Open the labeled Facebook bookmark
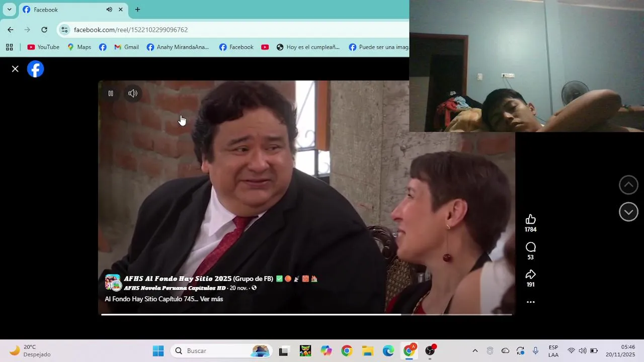The height and width of the screenshot is (362, 644). tap(236, 47)
